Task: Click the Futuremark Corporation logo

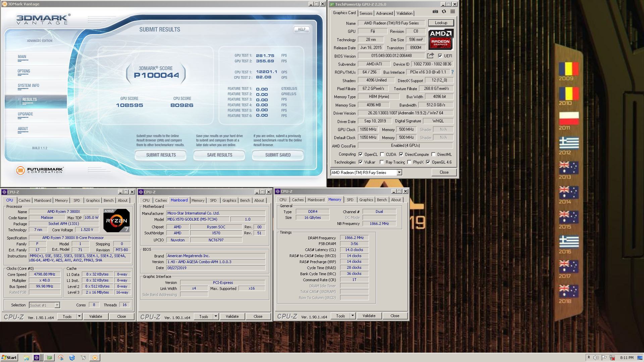Action: tap(40, 170)
